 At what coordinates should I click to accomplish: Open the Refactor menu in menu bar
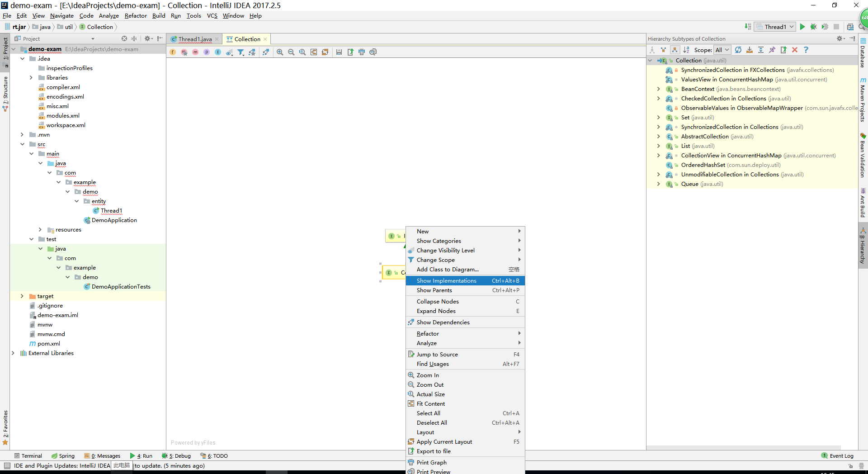coord(136,16)
